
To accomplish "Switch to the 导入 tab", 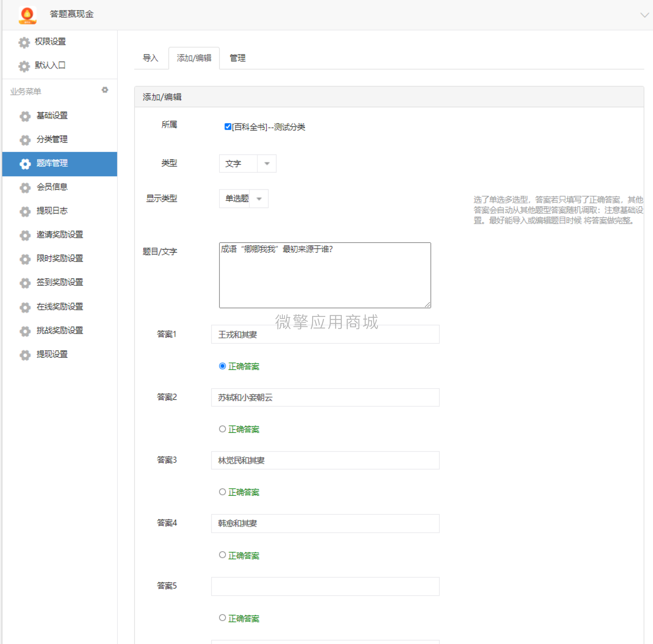I will pos(150,58).
